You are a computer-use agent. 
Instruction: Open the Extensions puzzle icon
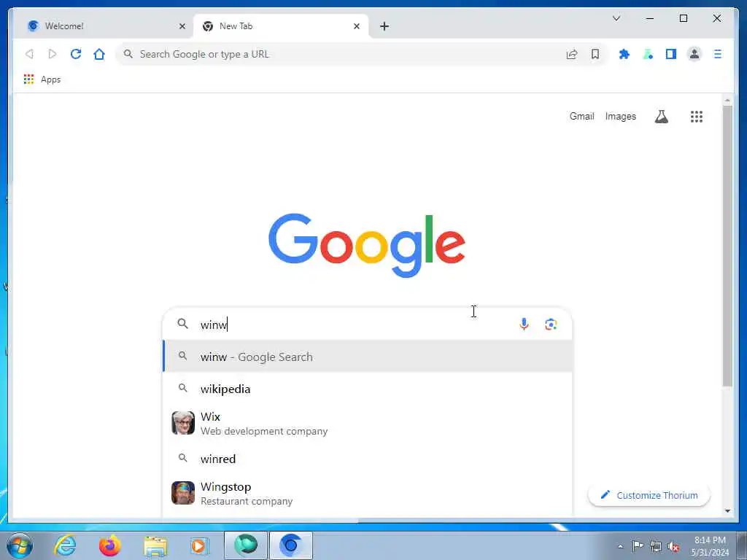point(624,54)
